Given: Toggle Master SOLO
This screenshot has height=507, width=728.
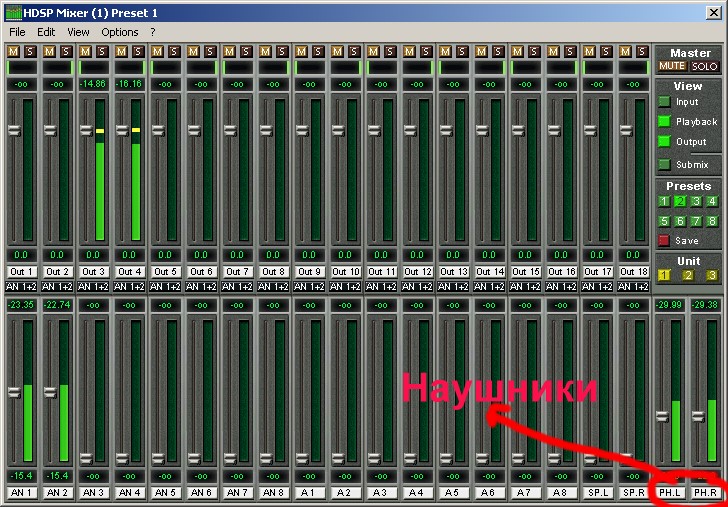Looking at the screenshot, I should click(705, 66).
